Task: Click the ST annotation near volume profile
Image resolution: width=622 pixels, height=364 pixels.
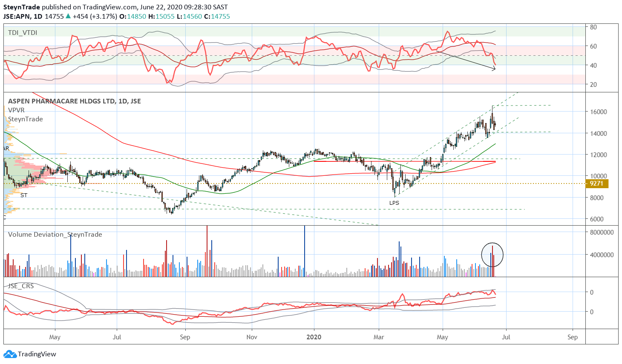Action: coord(24,195)
